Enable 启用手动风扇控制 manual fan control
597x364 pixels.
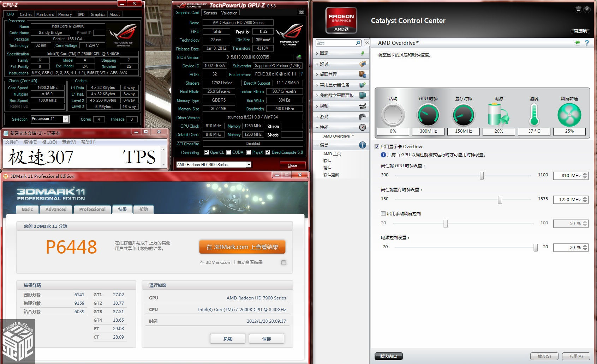[x=383, y=213]
